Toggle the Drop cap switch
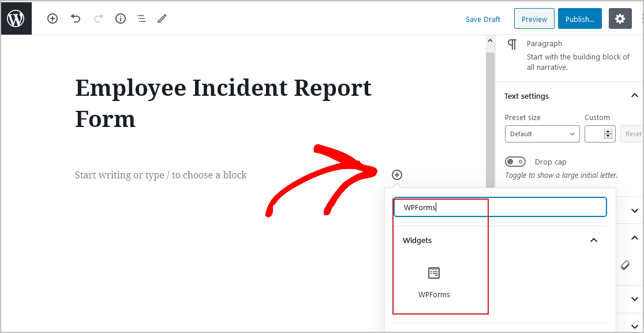The height and width of the screenshot is (333, 644). [x=515, y=162]
